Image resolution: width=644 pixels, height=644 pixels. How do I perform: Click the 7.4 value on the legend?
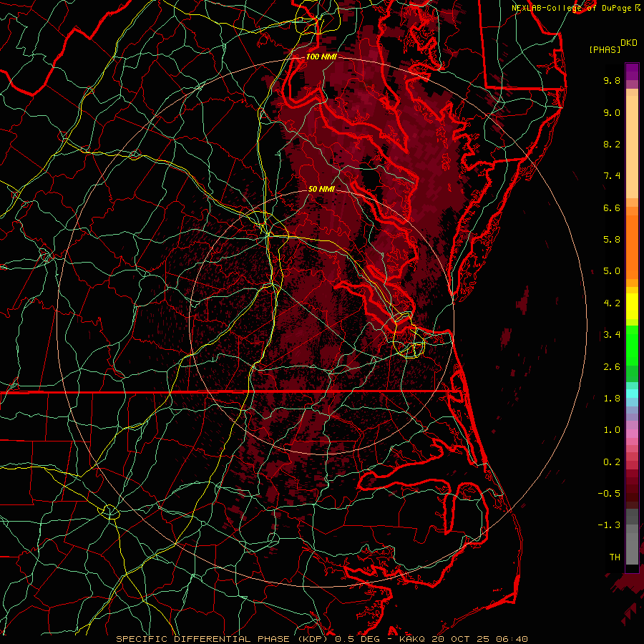[612, 176]
